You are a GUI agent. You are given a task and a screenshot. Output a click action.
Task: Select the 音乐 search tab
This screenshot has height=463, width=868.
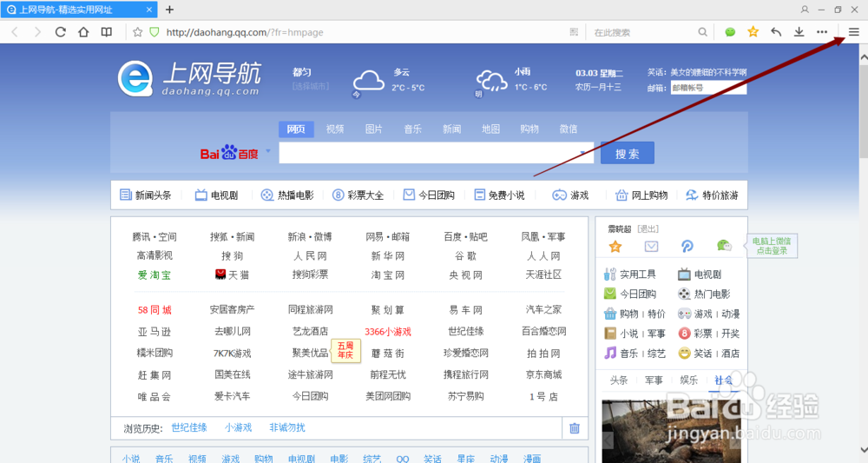pos(412,129)
